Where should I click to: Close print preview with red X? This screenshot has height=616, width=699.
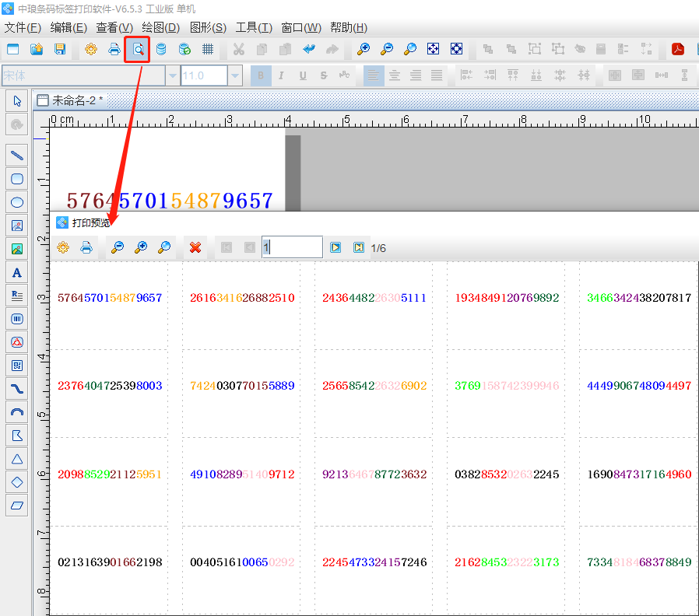(x=195, y=247)
